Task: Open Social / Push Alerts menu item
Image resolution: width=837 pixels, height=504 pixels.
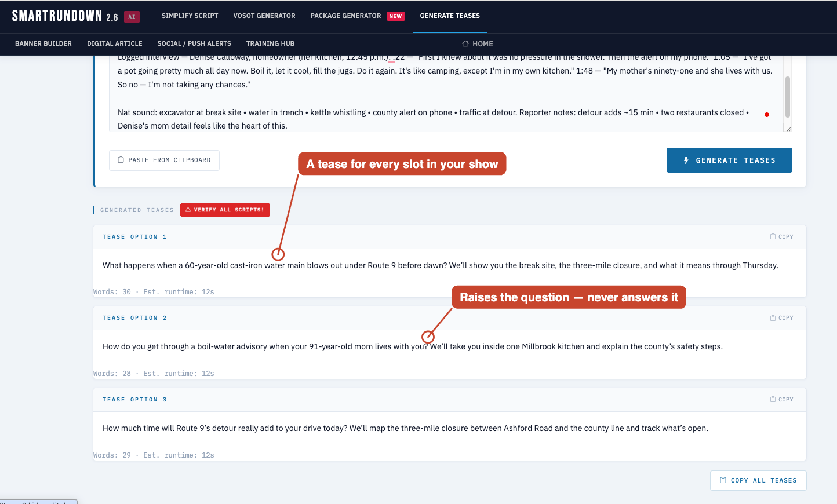Action: click(194, 43)
